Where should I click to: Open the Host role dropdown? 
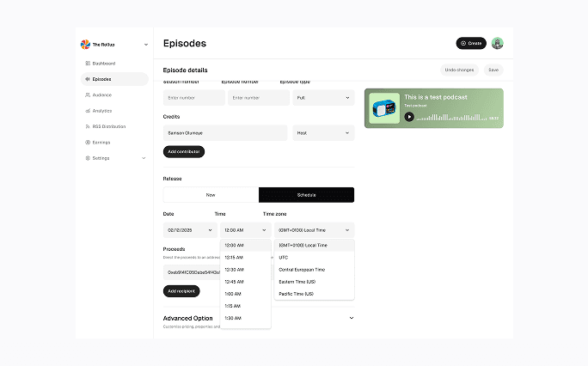tap(323, 133)
